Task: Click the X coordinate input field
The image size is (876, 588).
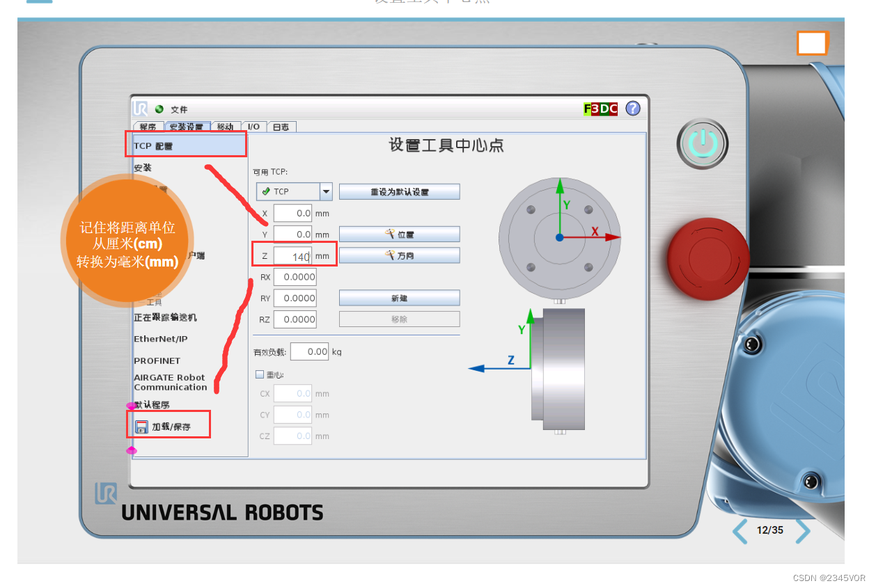Action: (x=292, y=213)
